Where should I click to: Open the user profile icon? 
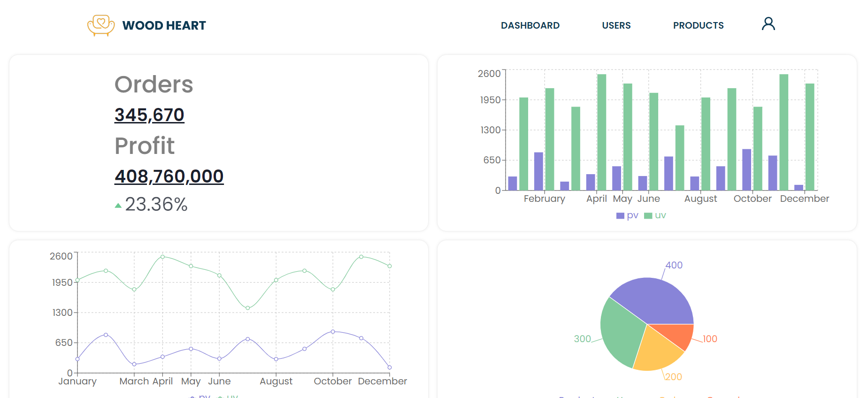(x=768, y=24)
